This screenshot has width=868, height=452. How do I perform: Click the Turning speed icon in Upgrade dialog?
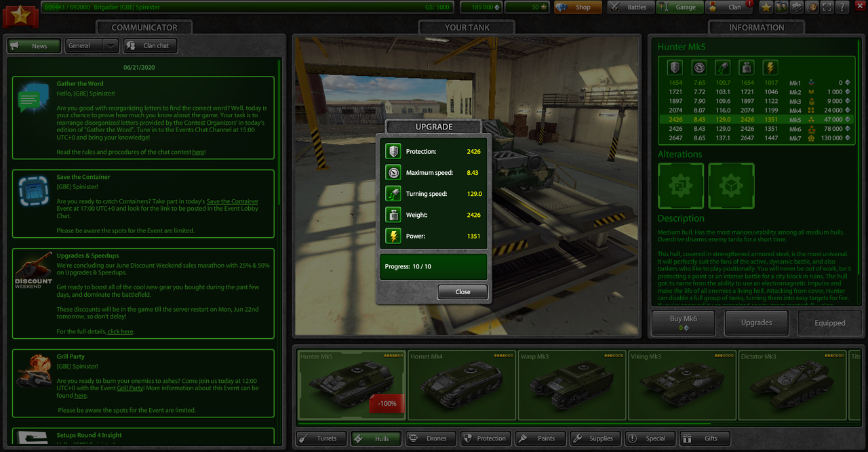[393, 194]
